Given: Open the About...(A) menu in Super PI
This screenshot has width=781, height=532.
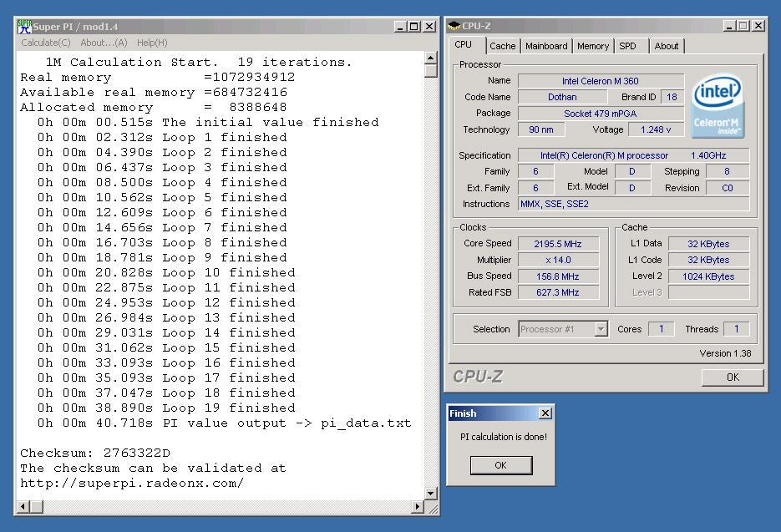Looking at the screenshot, I should tap(104, 43).
